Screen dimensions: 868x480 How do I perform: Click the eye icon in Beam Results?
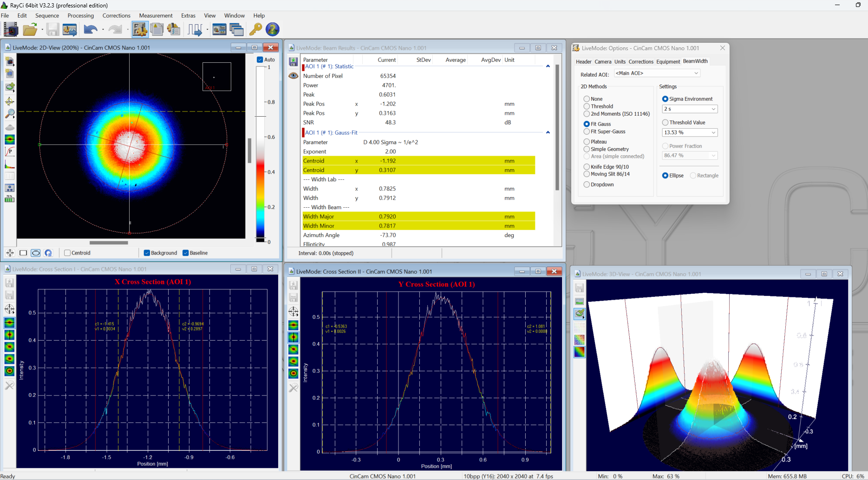(294, 76)
